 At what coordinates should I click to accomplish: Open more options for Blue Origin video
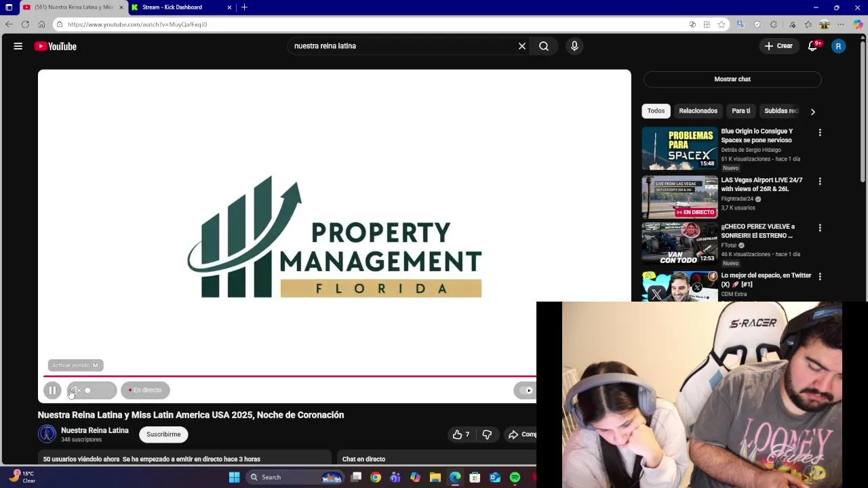pos(820,133)
